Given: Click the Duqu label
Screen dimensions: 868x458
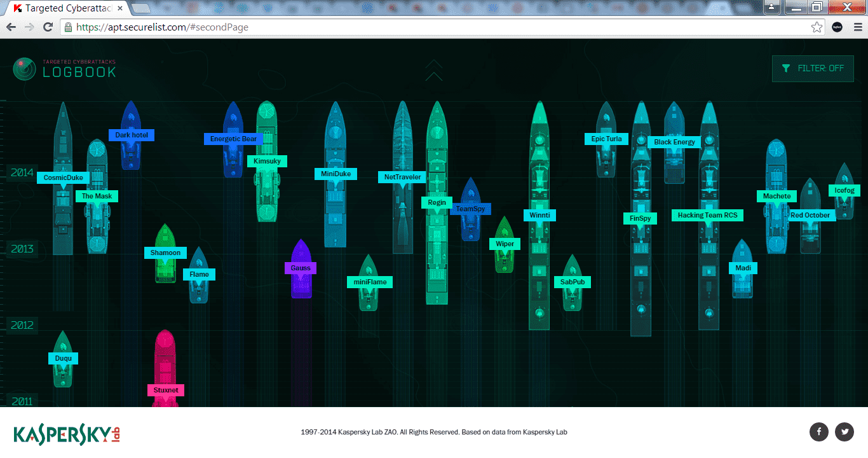Looking at the screenshot, I should click(x=63, y=358).
